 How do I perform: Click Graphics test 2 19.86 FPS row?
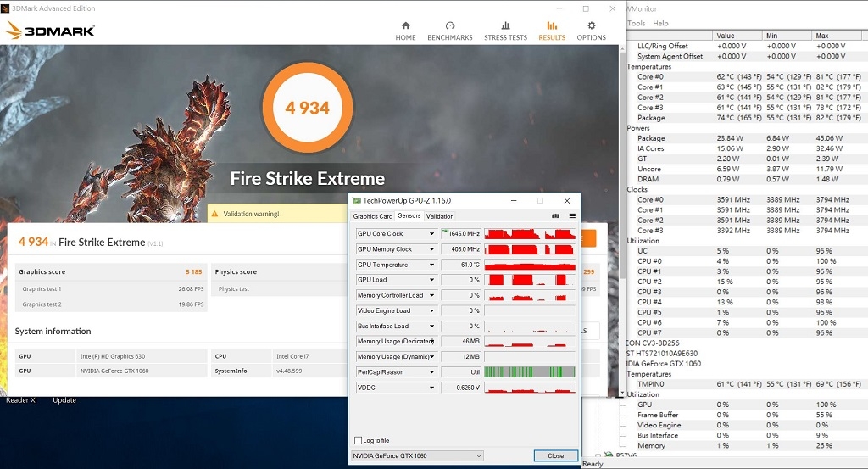point(111,304)
